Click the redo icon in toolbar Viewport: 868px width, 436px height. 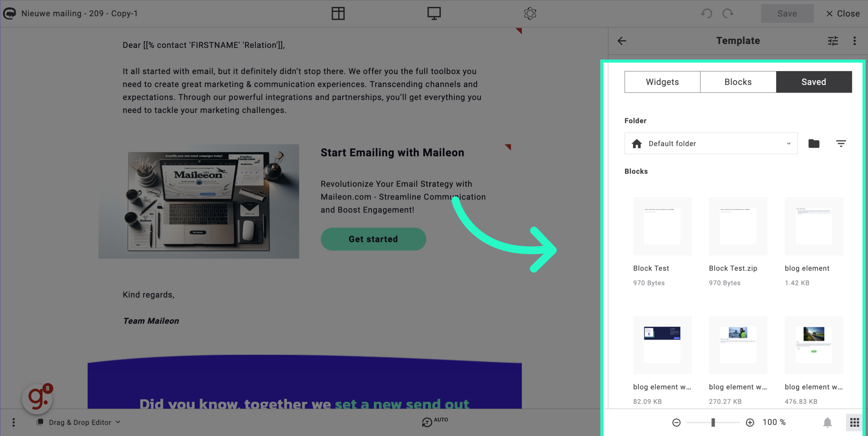coord(728,13)
